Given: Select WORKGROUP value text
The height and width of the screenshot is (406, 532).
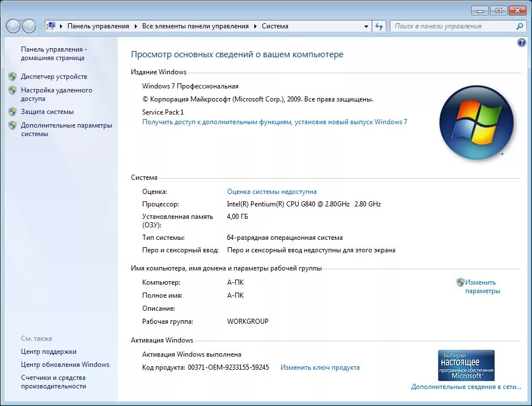Looking at the screenshot, I should 248,321.
